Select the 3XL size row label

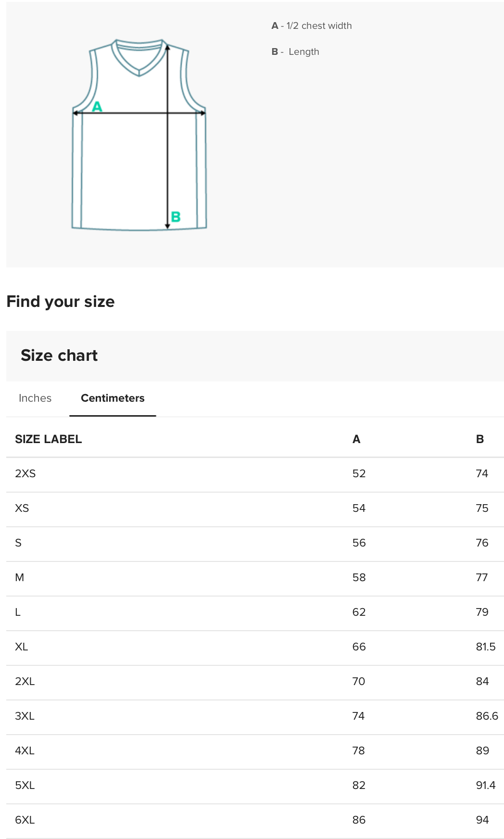25,716
